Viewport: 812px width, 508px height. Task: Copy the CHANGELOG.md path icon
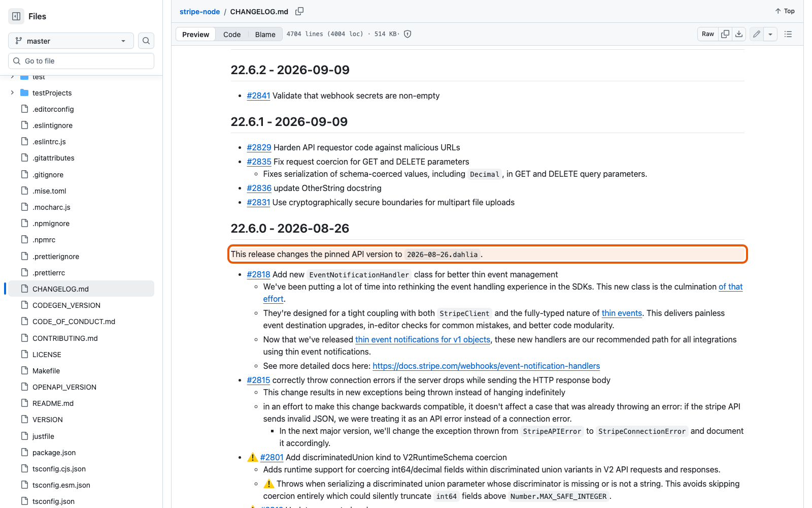(299, 11)
